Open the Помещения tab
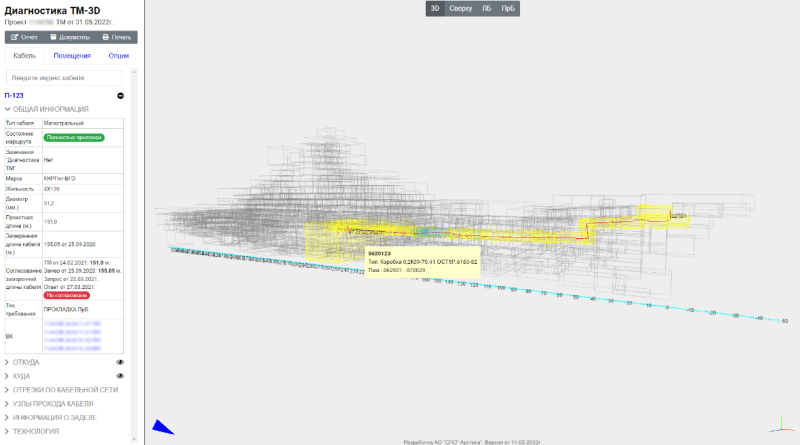 71,56
